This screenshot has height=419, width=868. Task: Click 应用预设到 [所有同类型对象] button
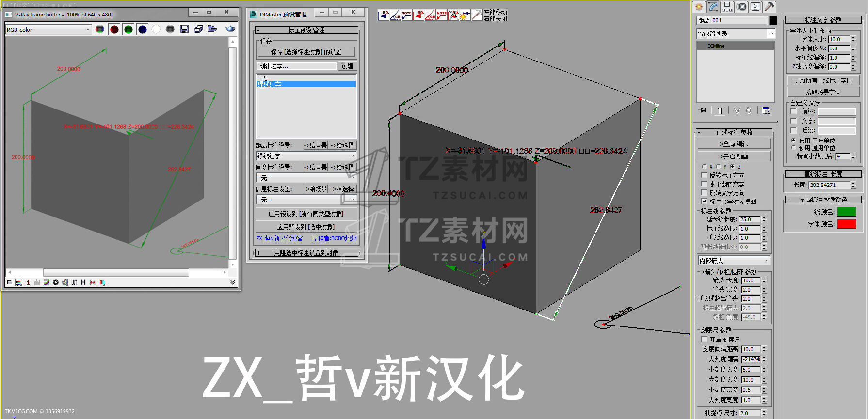tap(306, 214)
